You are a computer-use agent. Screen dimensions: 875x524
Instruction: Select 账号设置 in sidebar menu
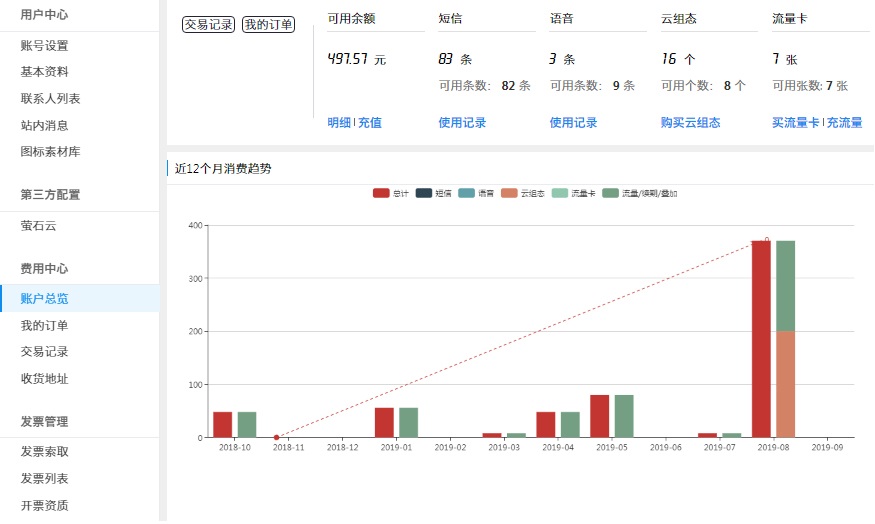click(44, 46)
